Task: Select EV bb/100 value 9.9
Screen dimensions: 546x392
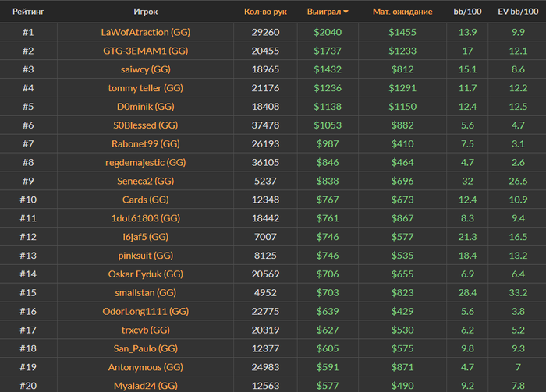Action: (x=518, y=33)
